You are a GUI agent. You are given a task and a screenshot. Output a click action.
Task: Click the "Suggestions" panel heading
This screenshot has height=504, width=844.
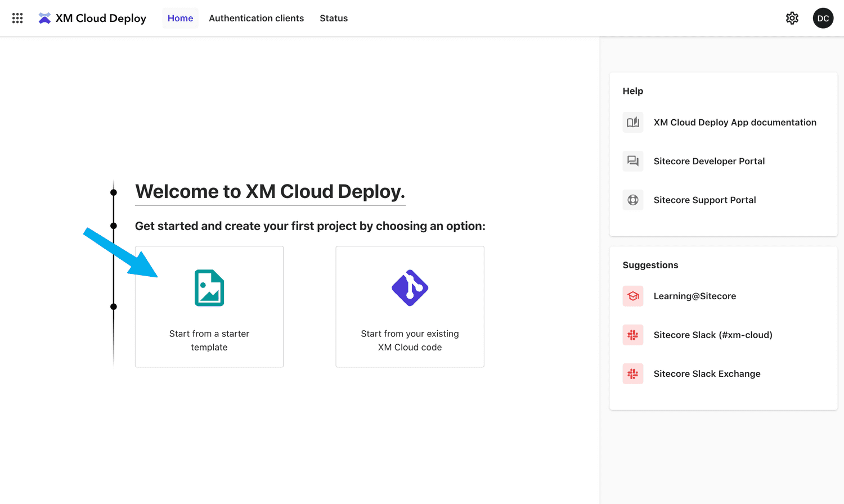tap(650, 265)
